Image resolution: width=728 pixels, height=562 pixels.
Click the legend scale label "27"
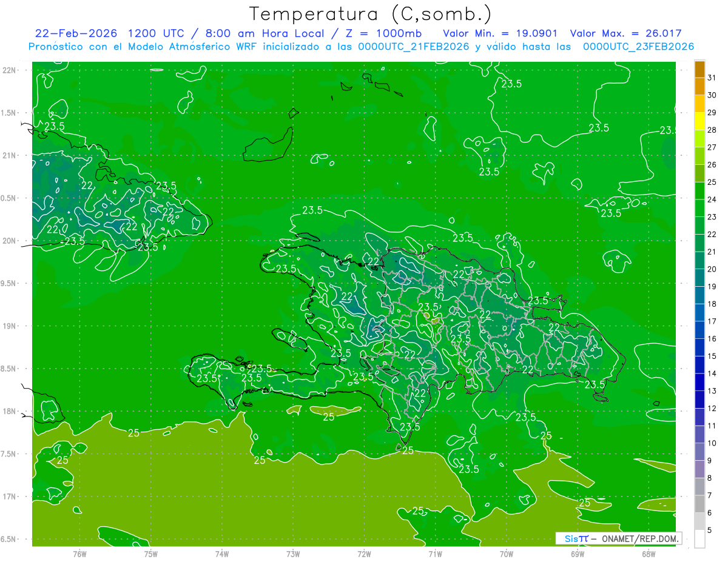point(712,147)
